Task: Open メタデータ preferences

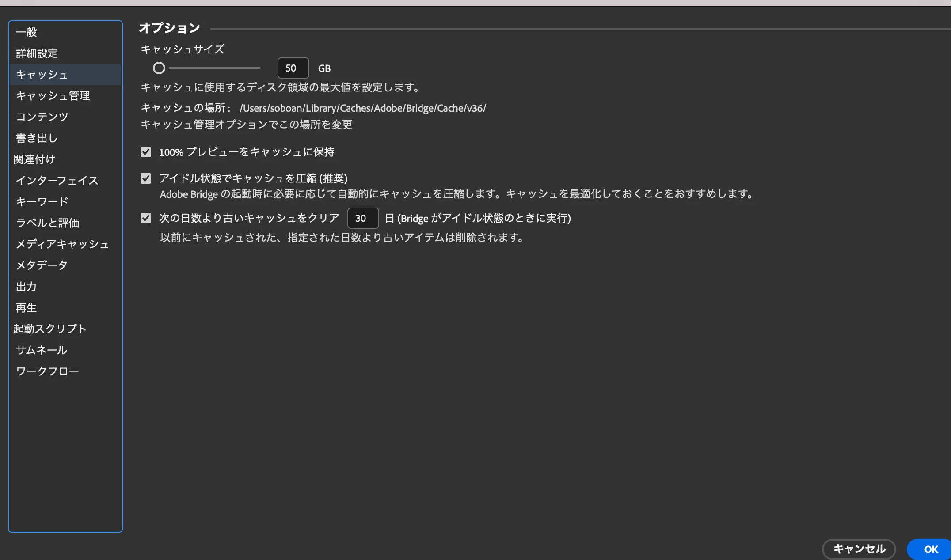Action: click(42, 265)
